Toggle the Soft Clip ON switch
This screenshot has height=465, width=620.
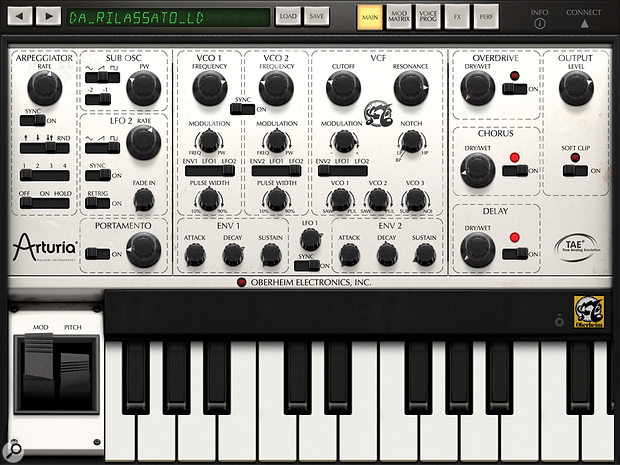click(x=575, y=170)
